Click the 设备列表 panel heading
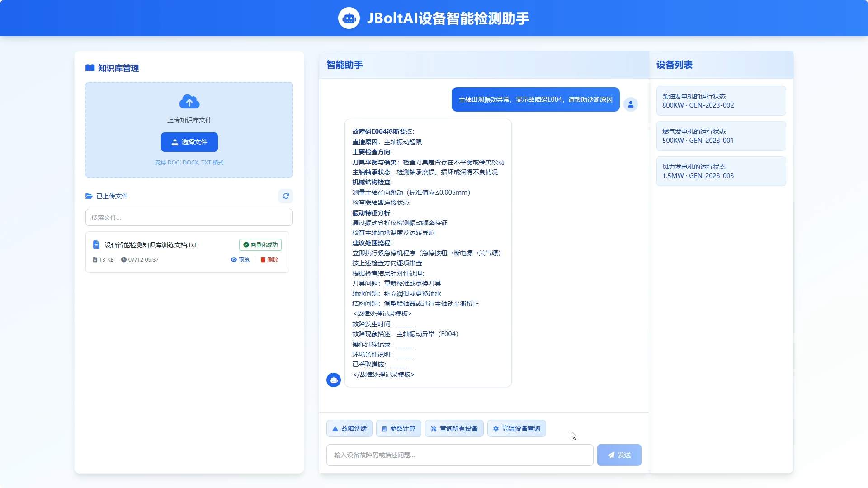Image resolution: width=868 pixels, height=488 pixels. click(674, 65)
